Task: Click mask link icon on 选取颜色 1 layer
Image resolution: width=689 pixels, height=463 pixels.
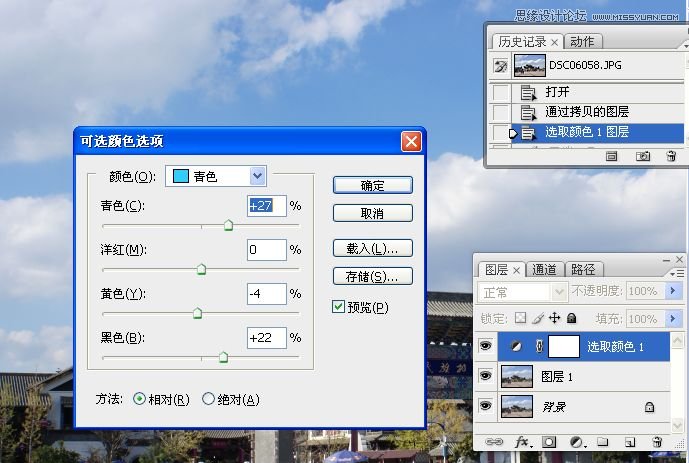Action: 540,347
